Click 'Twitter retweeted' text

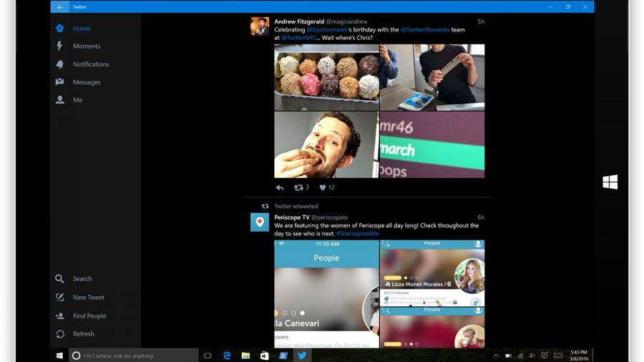296,207
